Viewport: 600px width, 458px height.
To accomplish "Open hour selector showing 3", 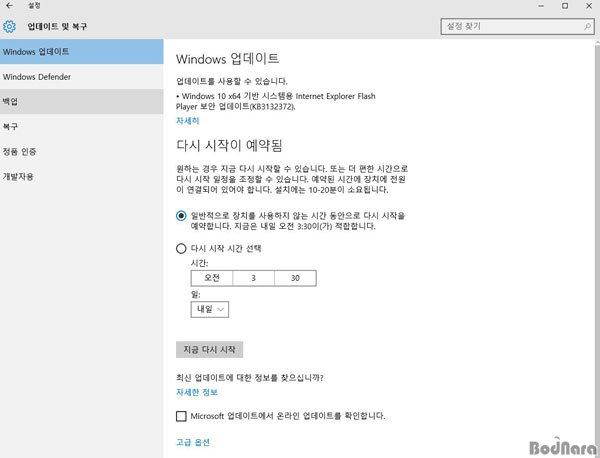I will click(x=253, y=278).
